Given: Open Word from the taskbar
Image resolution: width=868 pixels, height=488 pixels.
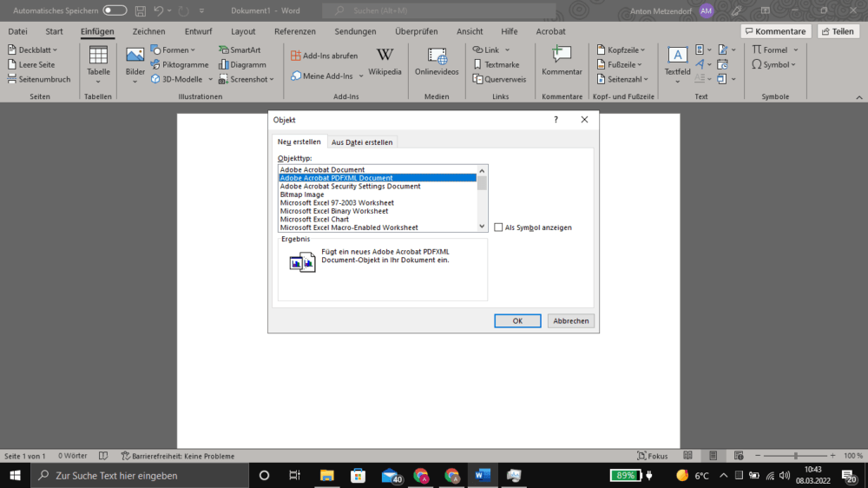Looking at the screenshot, I should pyautogui.click(x=483, y=475).
